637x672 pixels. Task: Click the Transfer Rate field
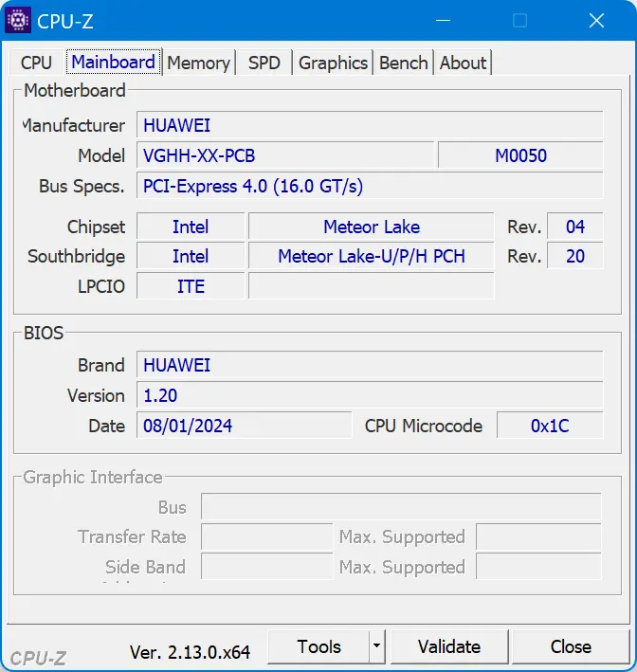point(266,536)
